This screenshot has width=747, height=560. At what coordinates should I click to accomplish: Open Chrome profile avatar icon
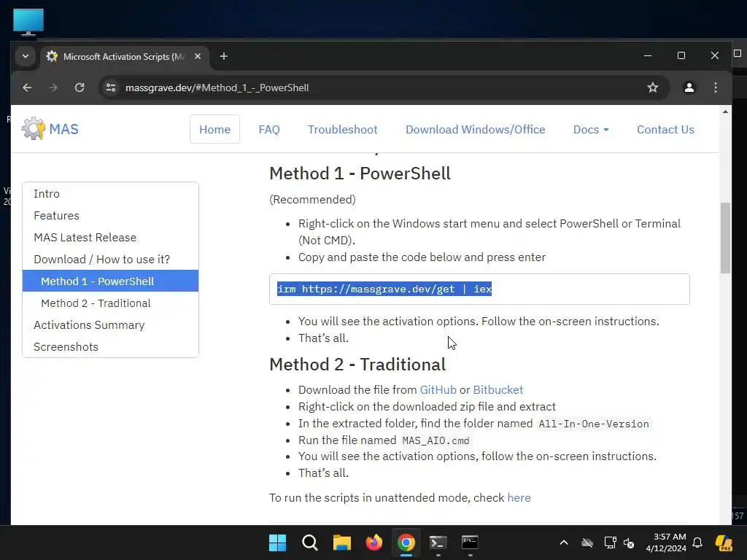tap(689, 87)
